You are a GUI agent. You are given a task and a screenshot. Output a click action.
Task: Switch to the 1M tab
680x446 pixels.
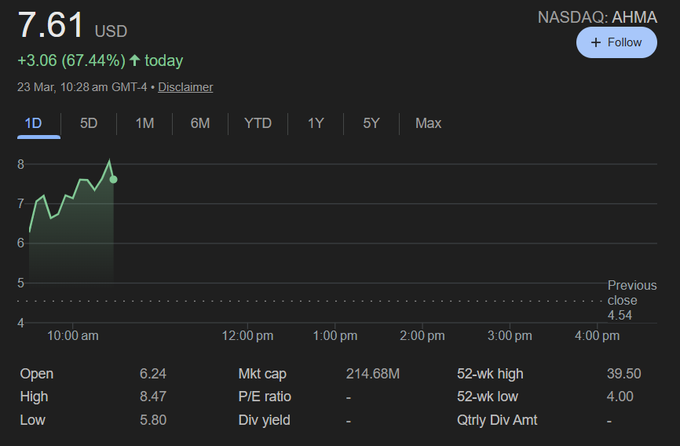pos(144,123)
